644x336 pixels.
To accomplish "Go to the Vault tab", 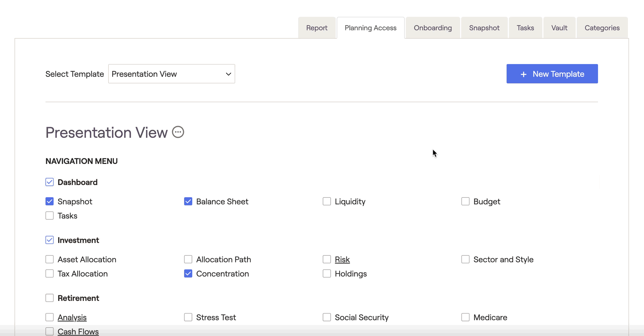I will point(559,28).
